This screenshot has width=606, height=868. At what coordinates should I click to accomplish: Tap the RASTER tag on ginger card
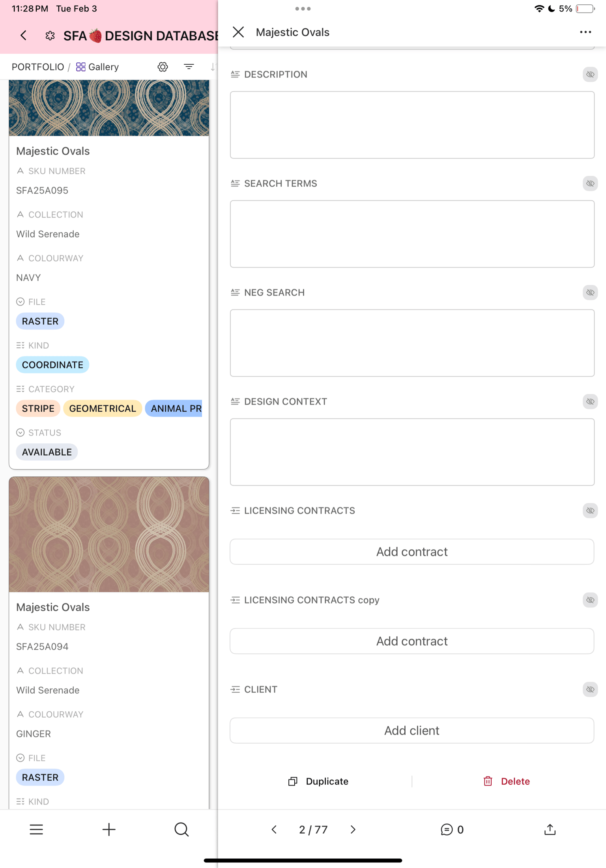pyautogui.click(x=40, y=777)
